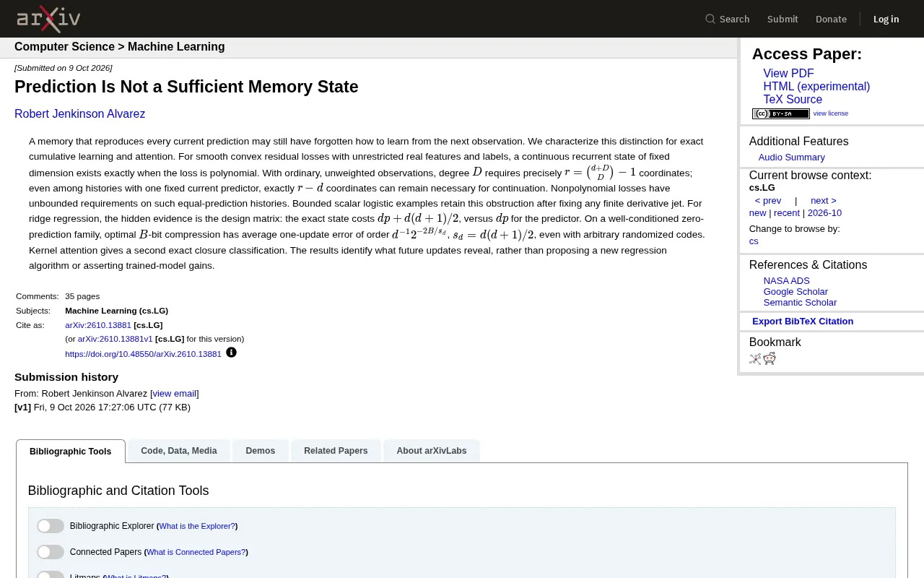
Task: Bookmark paper on BibSonomy
Action: [755, 359]
